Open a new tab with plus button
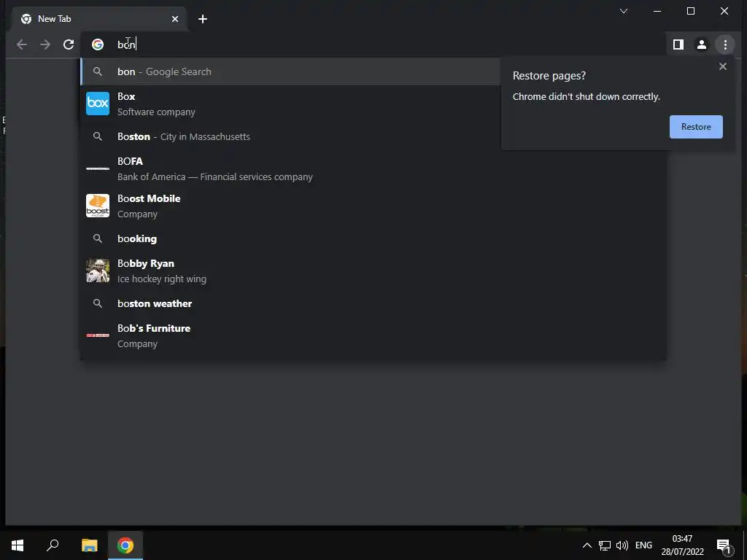 203,19
